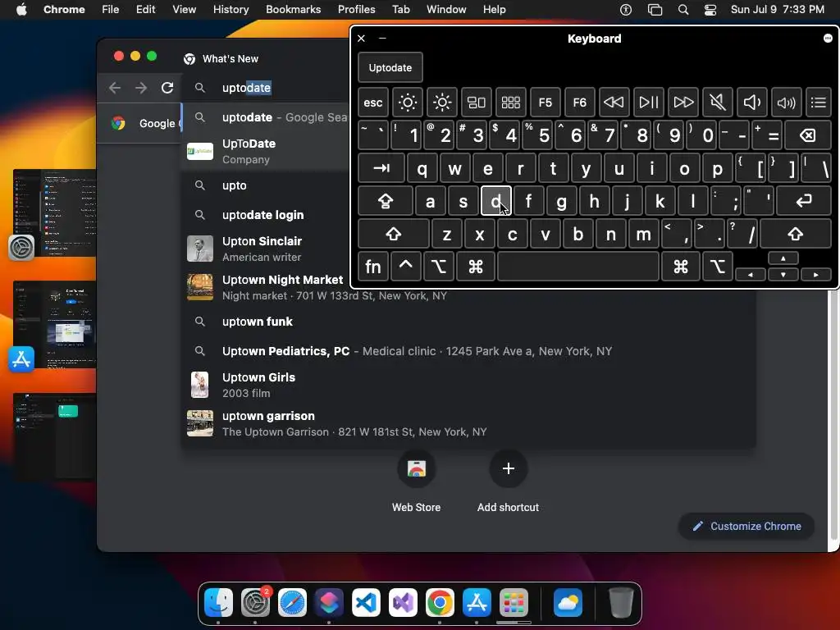Open Shortcuts app from the Dock
840x630 pixels.
[x=329, y=603]
